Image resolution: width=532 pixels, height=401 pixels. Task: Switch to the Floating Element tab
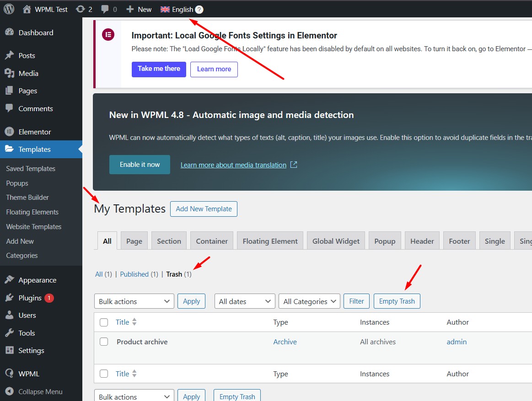click(270, 241)
